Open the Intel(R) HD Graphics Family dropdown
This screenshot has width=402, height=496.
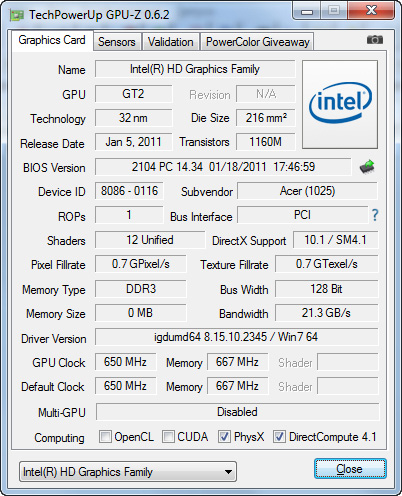click(x=128, y=471)
